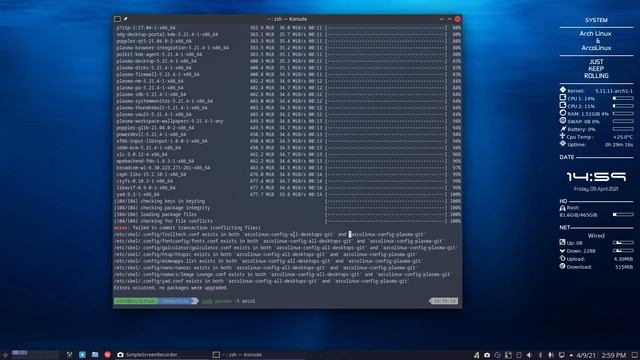Expand the hidden system tray icons arrow
This screenshot has height=360, width=640.
571,355
